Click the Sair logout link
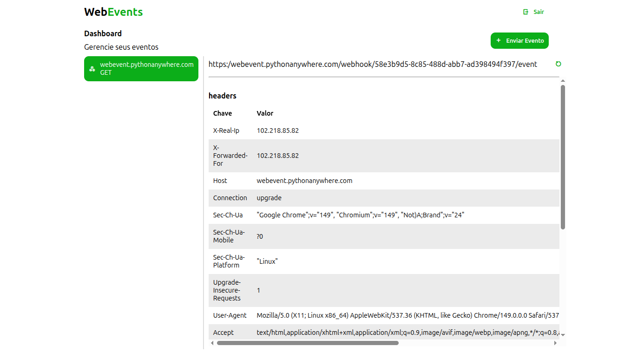Screen dimensions: 644x359 tap(533, 12)
